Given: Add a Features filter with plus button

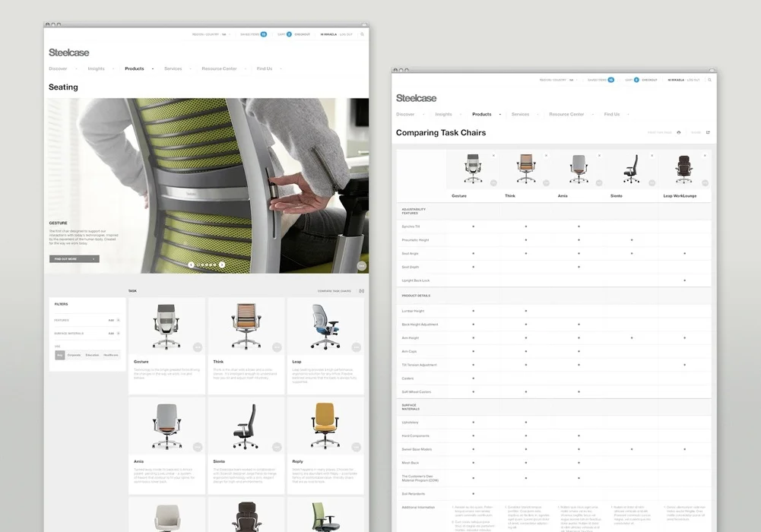Looking at the screenshot, I should 118,320.
